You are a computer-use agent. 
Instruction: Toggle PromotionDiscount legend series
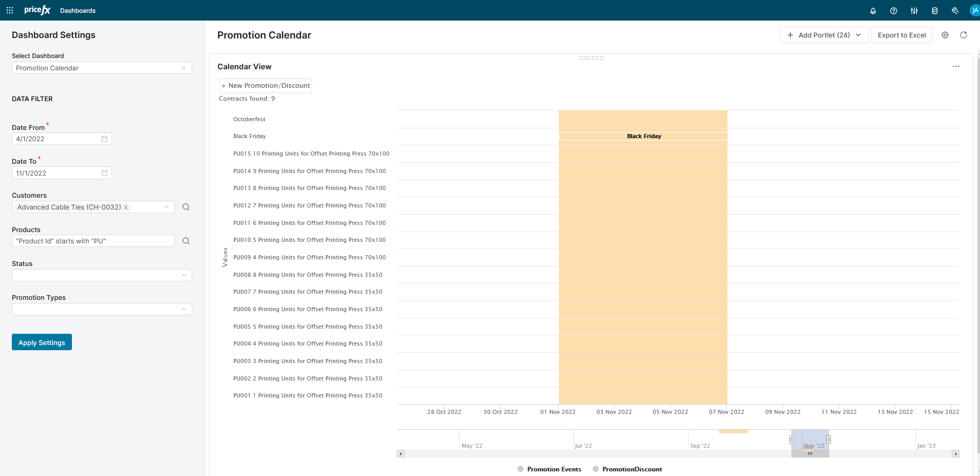pos(627,469)
